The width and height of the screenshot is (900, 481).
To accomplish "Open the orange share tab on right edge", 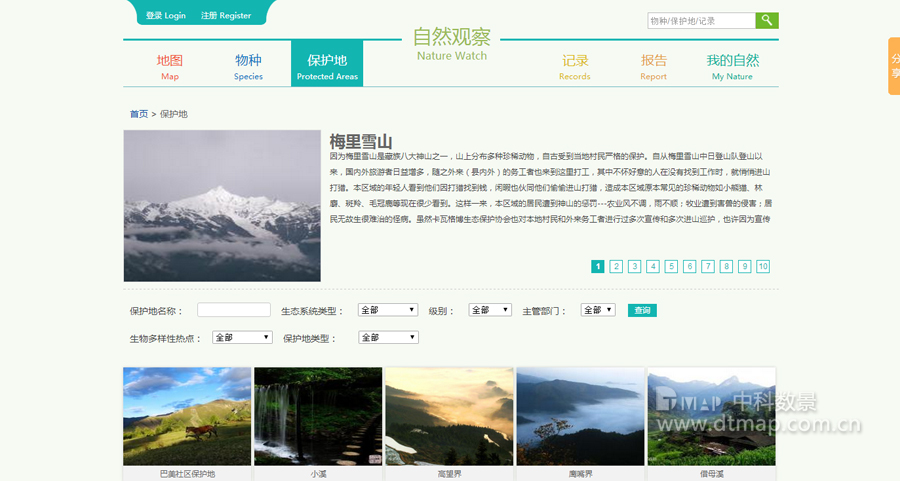I will point(893,66).
